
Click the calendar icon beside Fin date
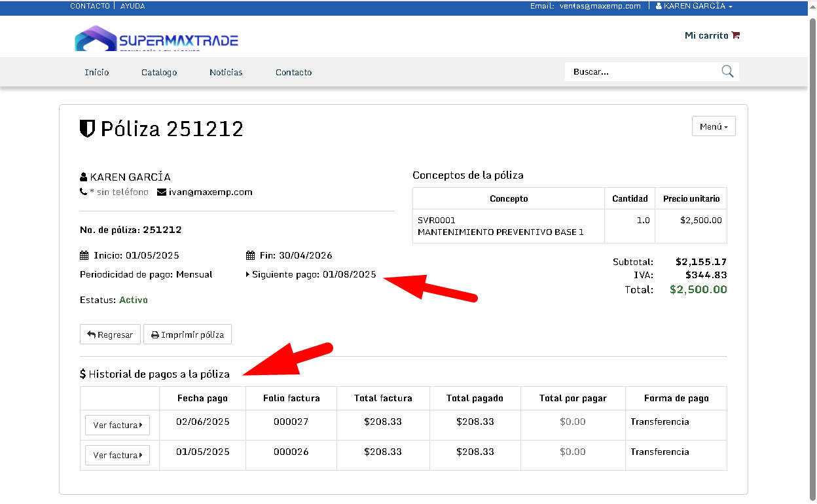click(x=250, y=255)
